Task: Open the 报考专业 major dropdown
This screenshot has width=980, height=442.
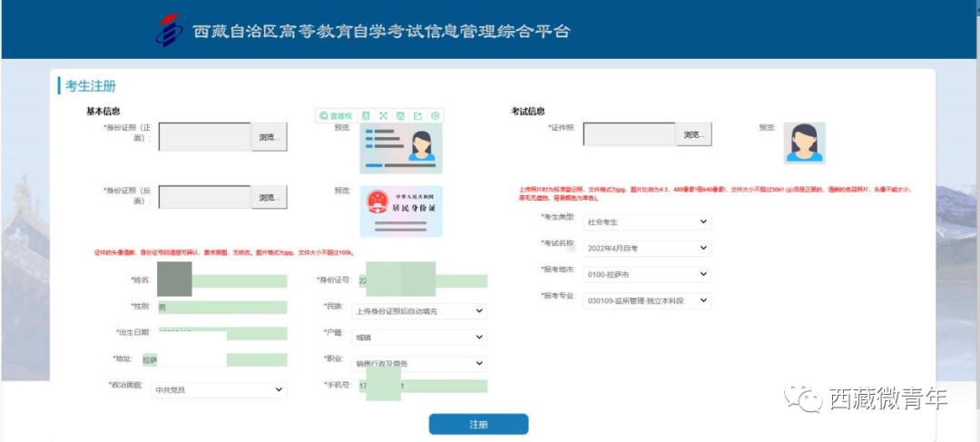Action: (x=647, y=300)
